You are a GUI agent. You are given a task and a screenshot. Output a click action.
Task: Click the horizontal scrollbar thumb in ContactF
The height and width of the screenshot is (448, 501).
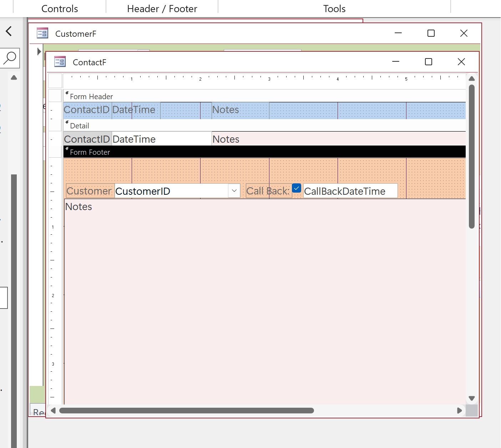click(186, 411)
